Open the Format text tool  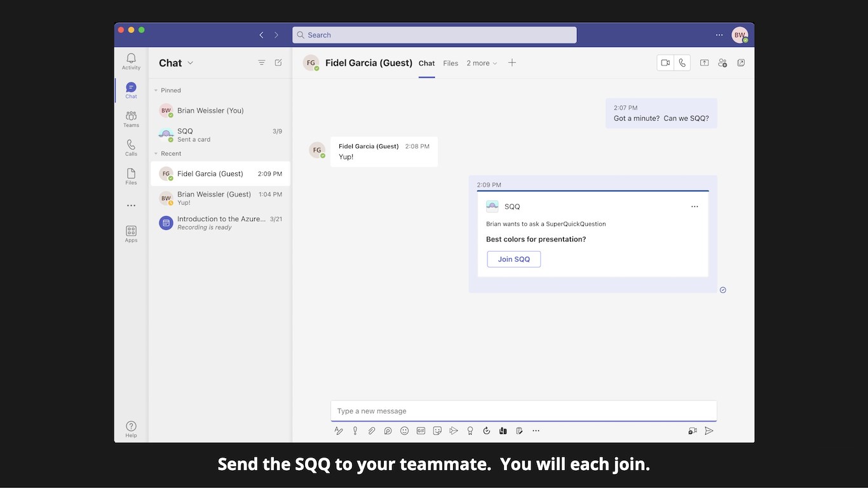click(339, 431)
